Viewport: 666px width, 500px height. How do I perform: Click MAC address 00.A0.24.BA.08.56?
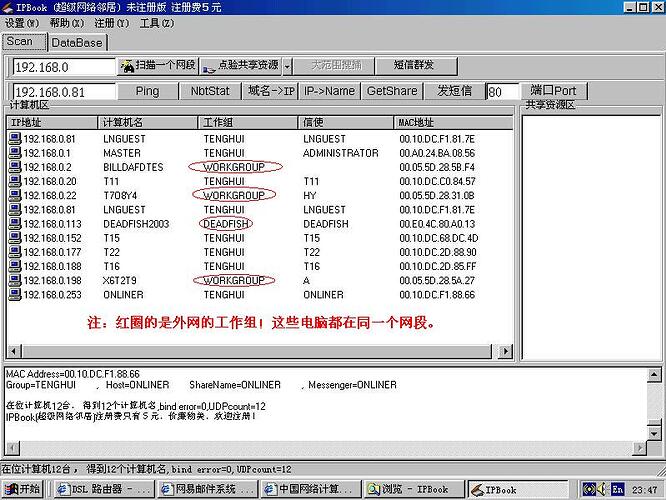437,153
